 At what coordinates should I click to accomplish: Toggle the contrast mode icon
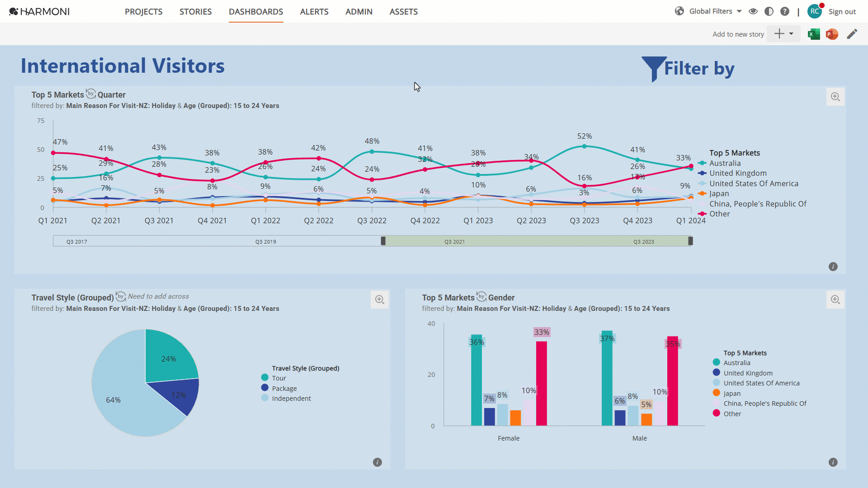coord(769,11)
